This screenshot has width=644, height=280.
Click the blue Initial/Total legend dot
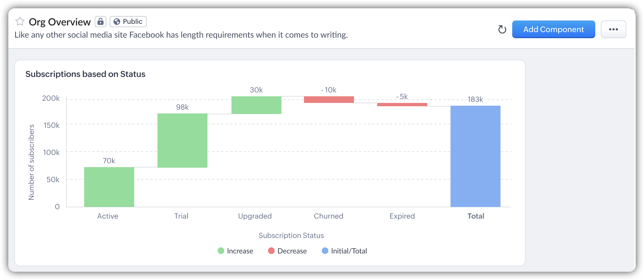point(325,251)
